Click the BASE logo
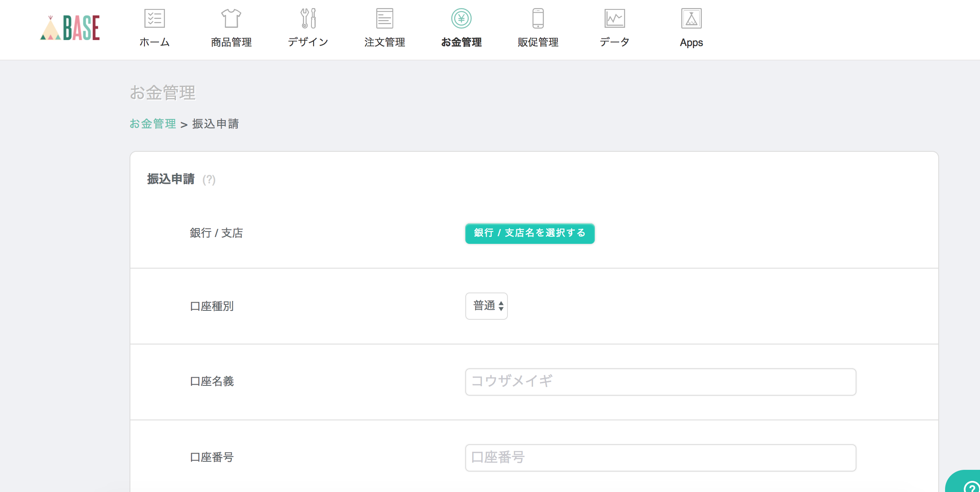The height and width of the screenshot is (492, 980). 70,28
